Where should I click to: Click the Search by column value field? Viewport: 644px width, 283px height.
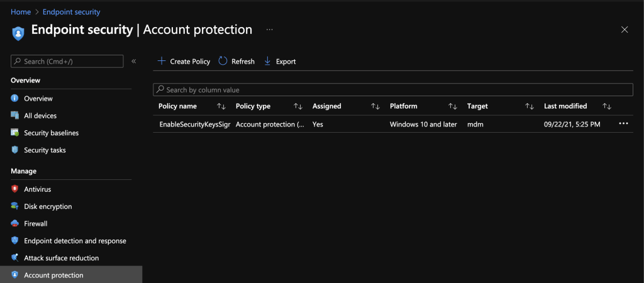pyautogui.click(x=393, y=90)
